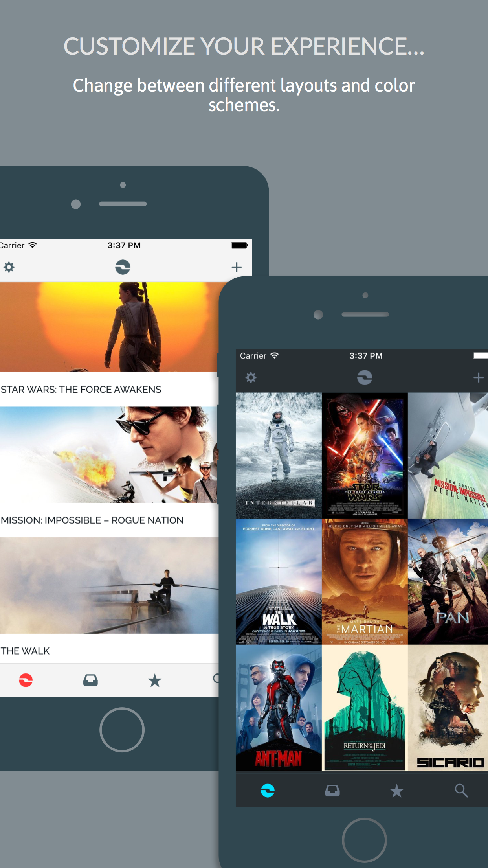Select 'STAR WARS: THE FORCE AWAKENS' title
The height and width of the screenshot is (868, 488).
pos(81,390)
